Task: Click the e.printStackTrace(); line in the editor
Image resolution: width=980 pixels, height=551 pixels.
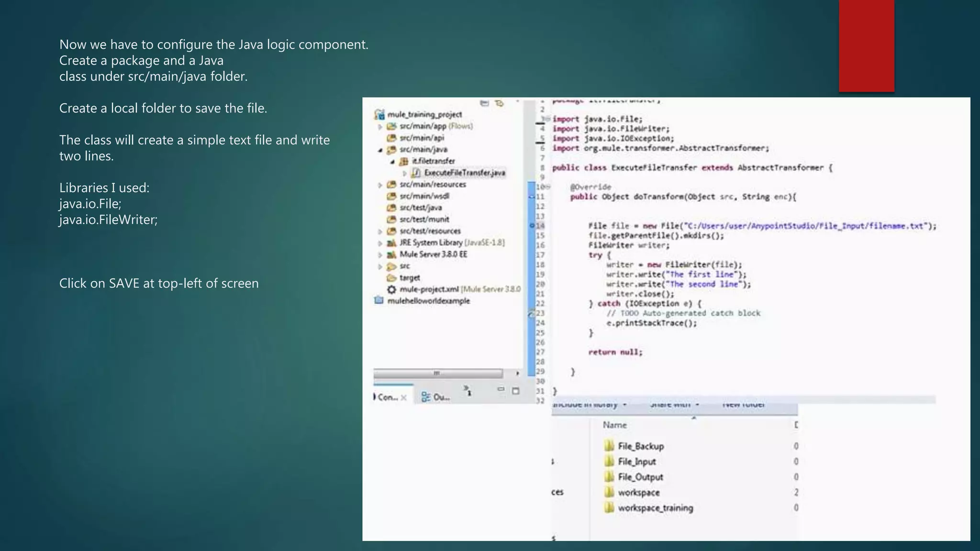Action: click(x=652, y=323)
